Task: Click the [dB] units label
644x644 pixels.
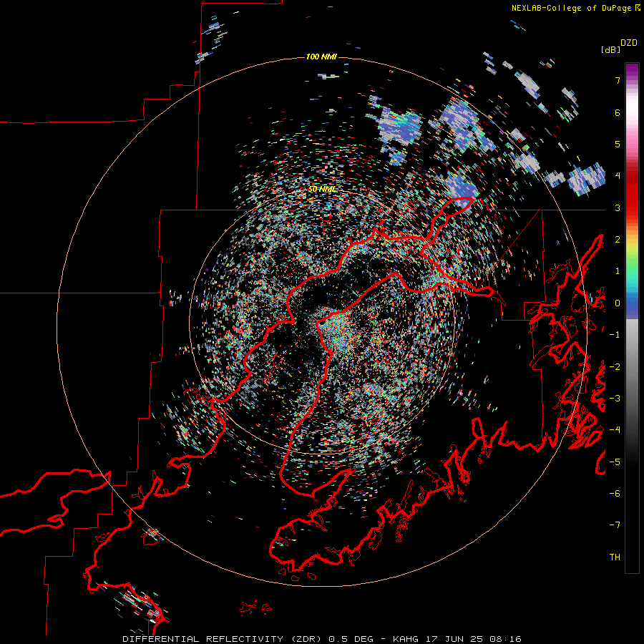Action: coord(611,49)
